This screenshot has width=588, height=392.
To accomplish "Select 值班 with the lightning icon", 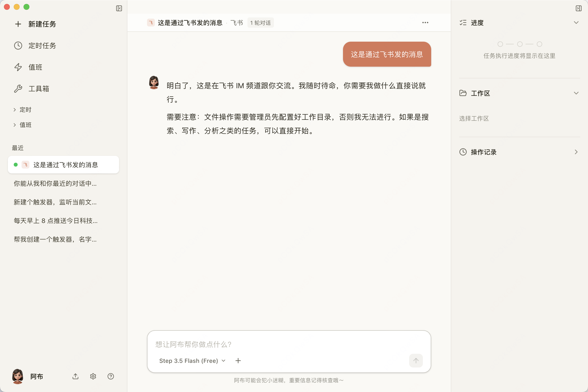I will tap(18, 67).
